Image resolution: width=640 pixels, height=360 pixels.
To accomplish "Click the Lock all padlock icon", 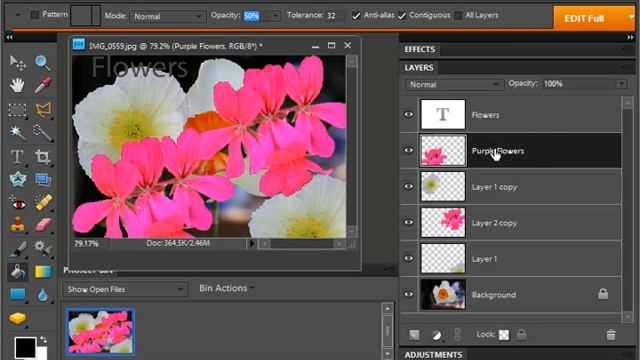I will coord(521,335).
